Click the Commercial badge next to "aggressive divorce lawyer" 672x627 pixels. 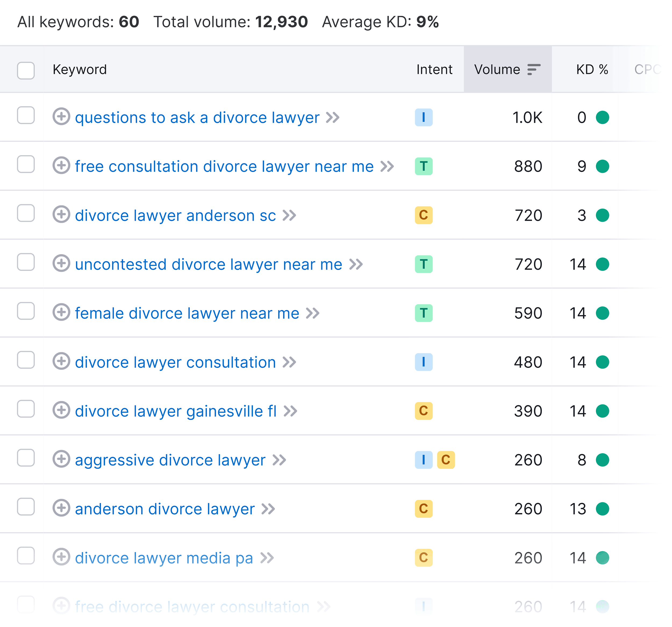click(446, 459)
